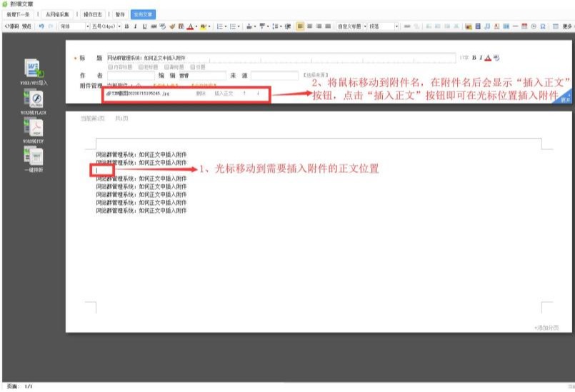The image size is (575, 392).
Task: Click 插入正文 next to the attachment name
Action: [x=224, y=94]
